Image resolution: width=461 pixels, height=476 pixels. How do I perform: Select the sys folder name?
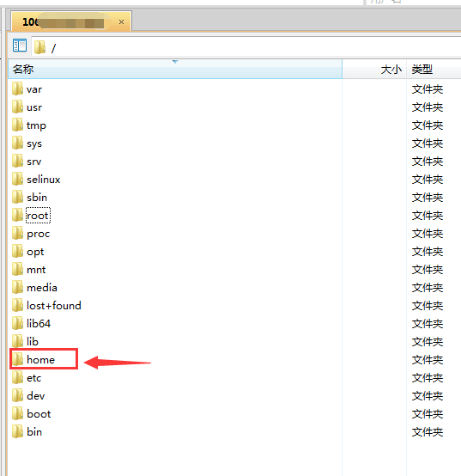tap(34, 143)
